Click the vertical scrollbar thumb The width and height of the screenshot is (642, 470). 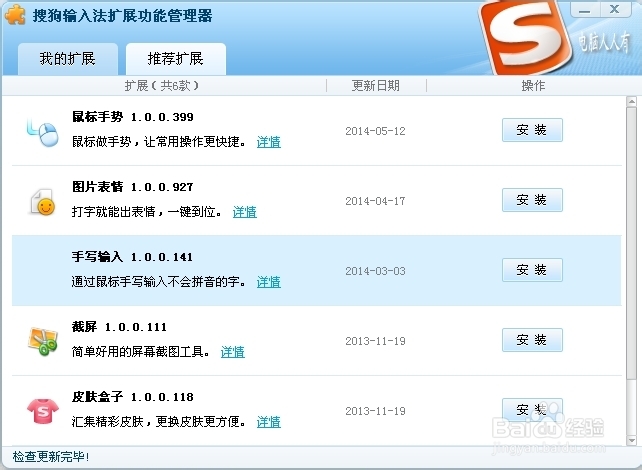pos(631,242)
